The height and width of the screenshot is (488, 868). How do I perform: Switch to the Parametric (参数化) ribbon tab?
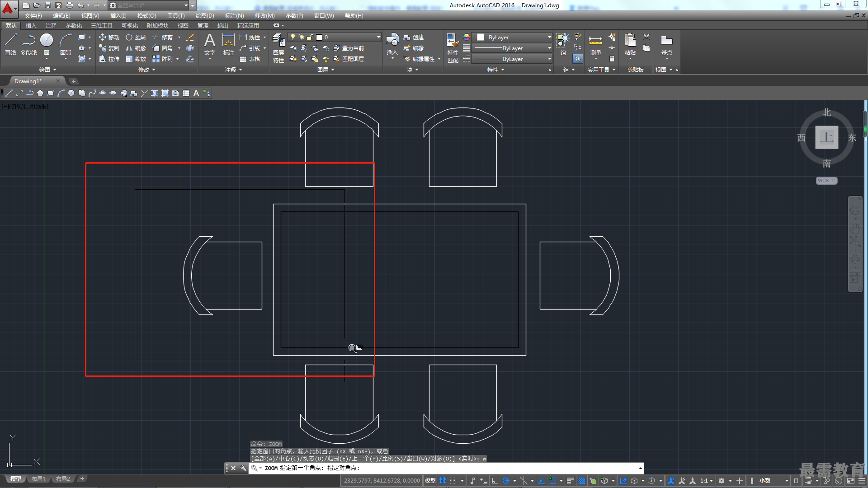click(74, 25)
